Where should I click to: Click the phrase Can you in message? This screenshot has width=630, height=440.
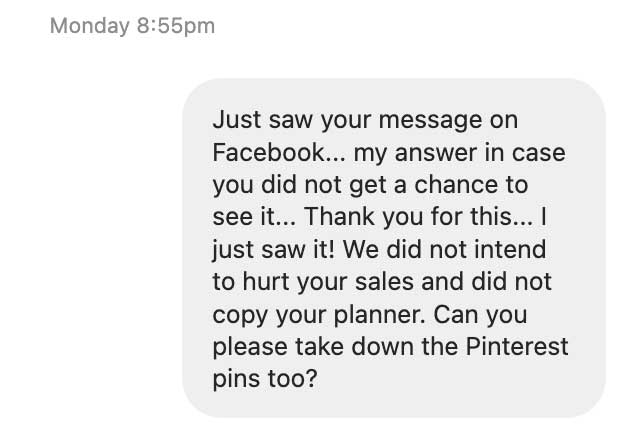click(480, 315)
